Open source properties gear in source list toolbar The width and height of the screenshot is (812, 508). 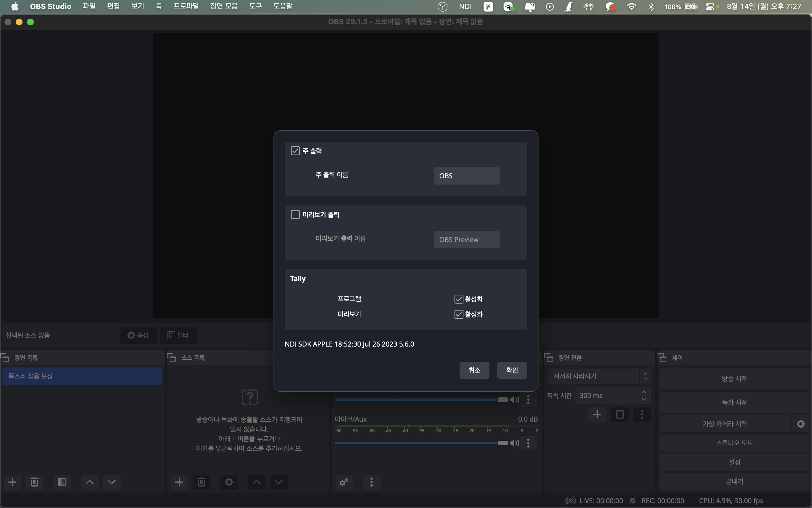[x=229, y=482]
